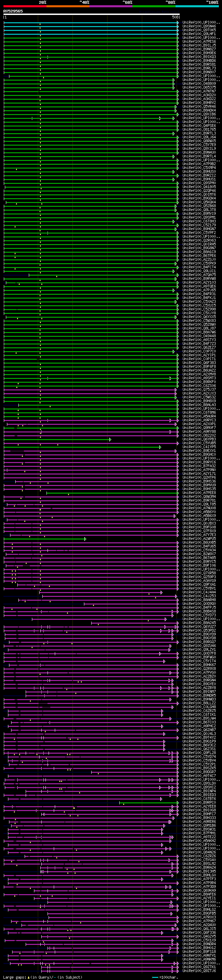Viewport: 222px width, 980px height.
Task: Open the UniRef100_Q9XIB6 hit
Action: (199, 114)
